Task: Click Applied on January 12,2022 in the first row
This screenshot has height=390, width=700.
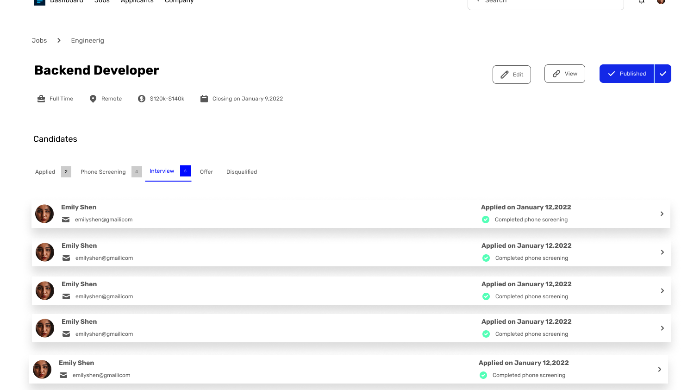Action: (526, 207)
